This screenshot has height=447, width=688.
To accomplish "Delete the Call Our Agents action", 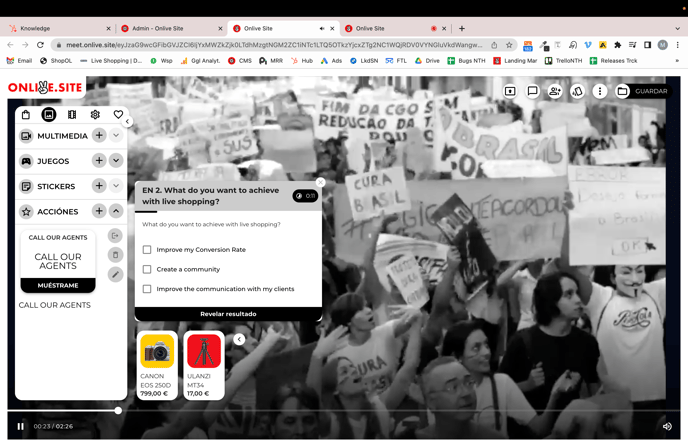I will (115, 255).
